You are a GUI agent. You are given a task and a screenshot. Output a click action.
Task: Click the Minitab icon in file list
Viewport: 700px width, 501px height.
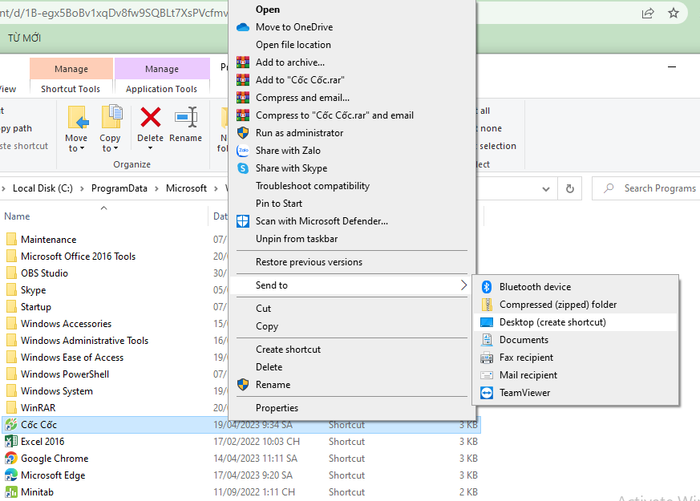tap(11, 492)
